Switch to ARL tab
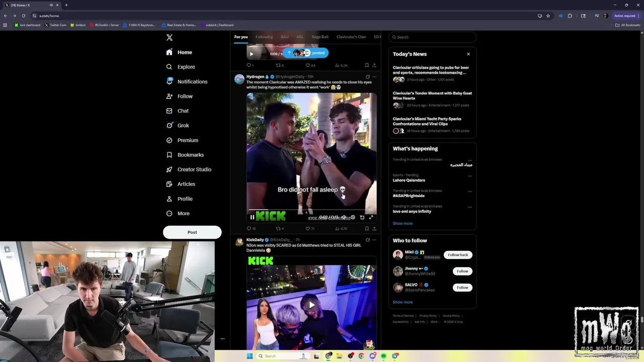 [x=300, y=37]
